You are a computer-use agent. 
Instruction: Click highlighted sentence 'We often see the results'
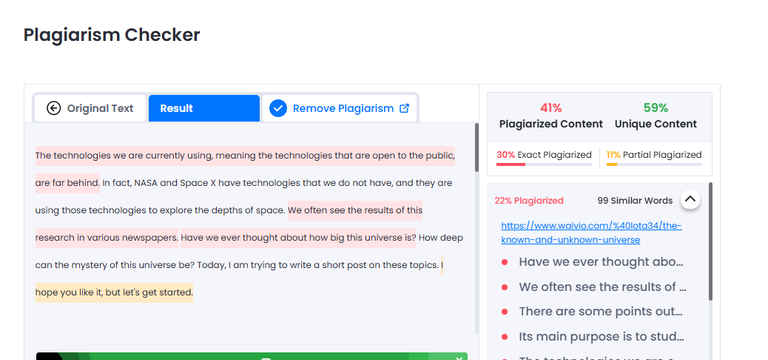(x=355, y=211)
